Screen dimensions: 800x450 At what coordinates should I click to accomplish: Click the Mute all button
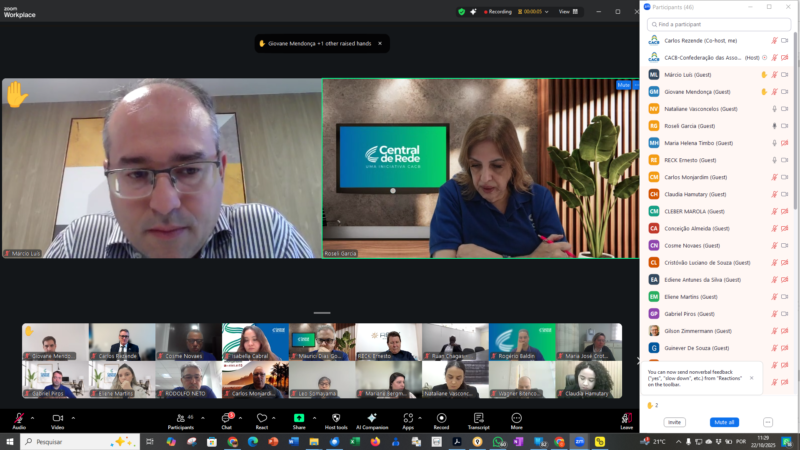[724, 422]
